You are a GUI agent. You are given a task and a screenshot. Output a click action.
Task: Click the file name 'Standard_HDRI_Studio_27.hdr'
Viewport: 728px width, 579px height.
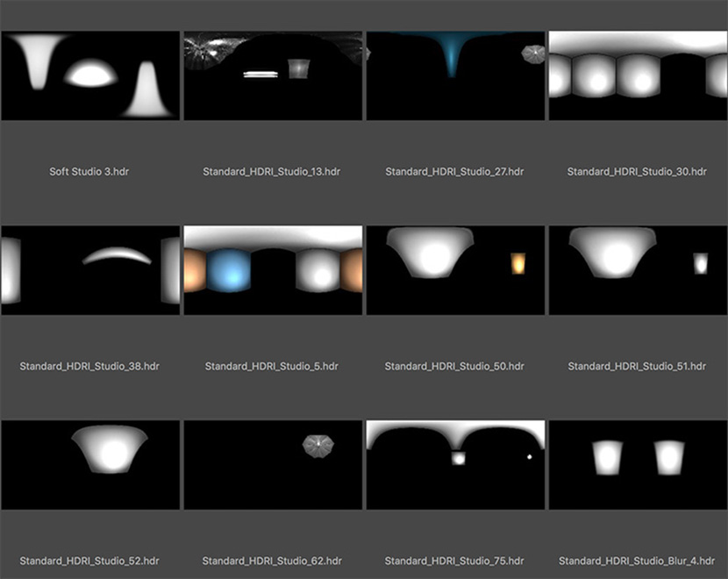pyautogui.click(x=454, y=171)
